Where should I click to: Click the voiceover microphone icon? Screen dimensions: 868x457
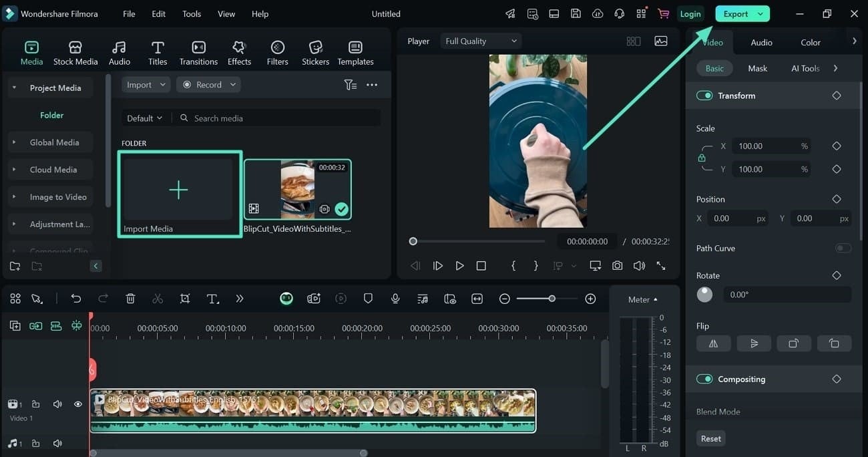pyautogui.click(x=395, y=299)
